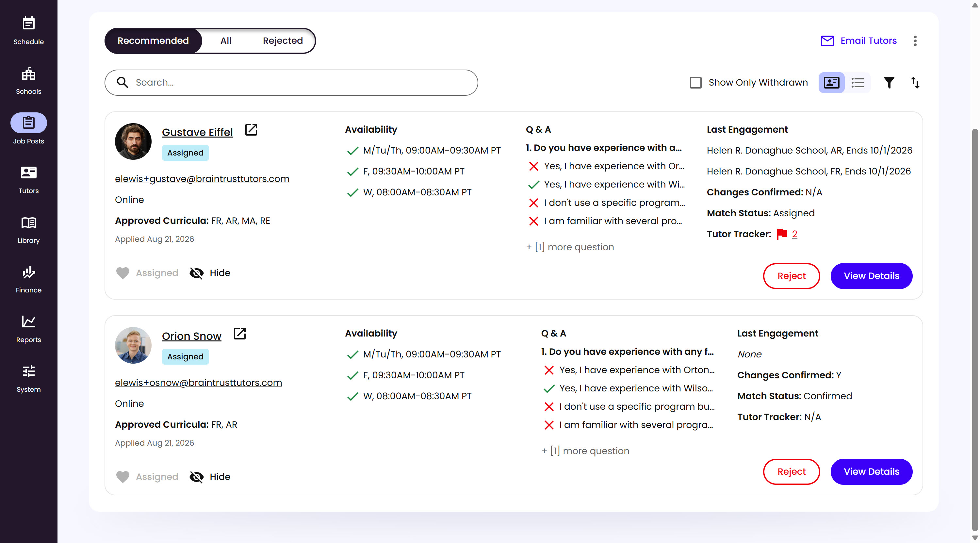Viewport: 980px width, 543px height.
Task: Click elewis+osnow email address
Action: pyautogui.click(x=199, y=383)
